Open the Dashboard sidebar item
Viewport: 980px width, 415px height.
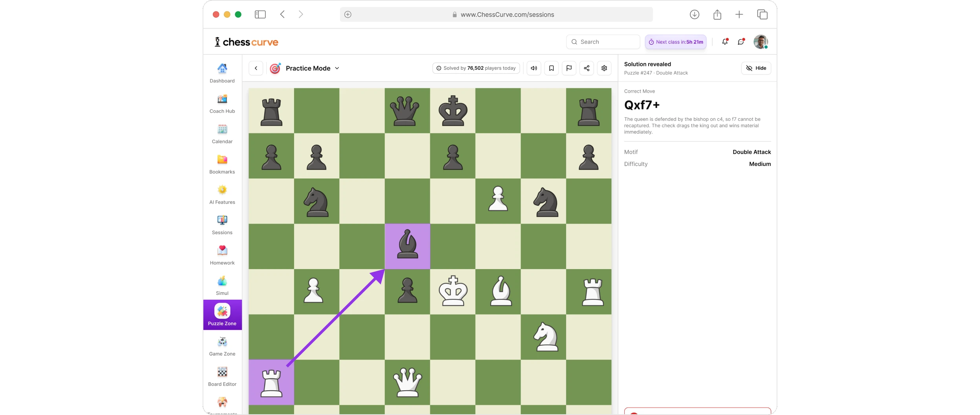click(222, 73)
